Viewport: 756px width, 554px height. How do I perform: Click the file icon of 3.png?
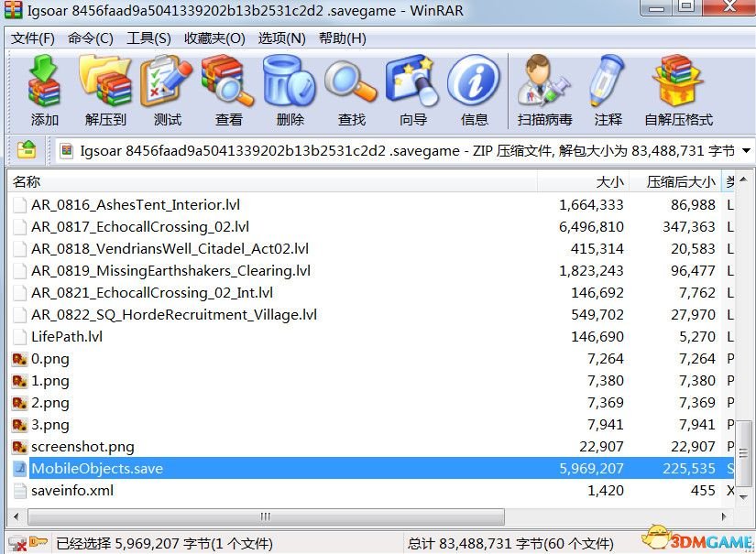19,425
